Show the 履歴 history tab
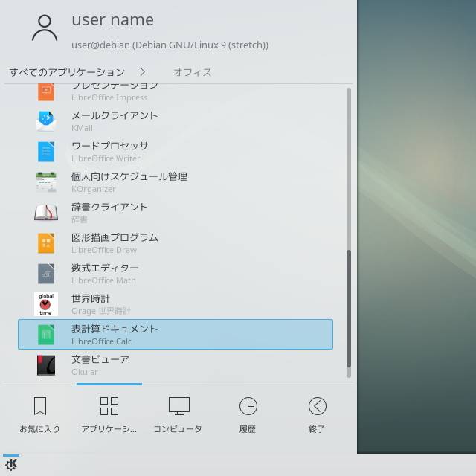Viewport: 476px width, 476px height. 248,414
